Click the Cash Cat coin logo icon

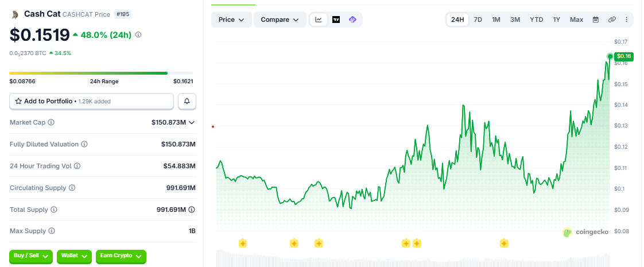15,15
